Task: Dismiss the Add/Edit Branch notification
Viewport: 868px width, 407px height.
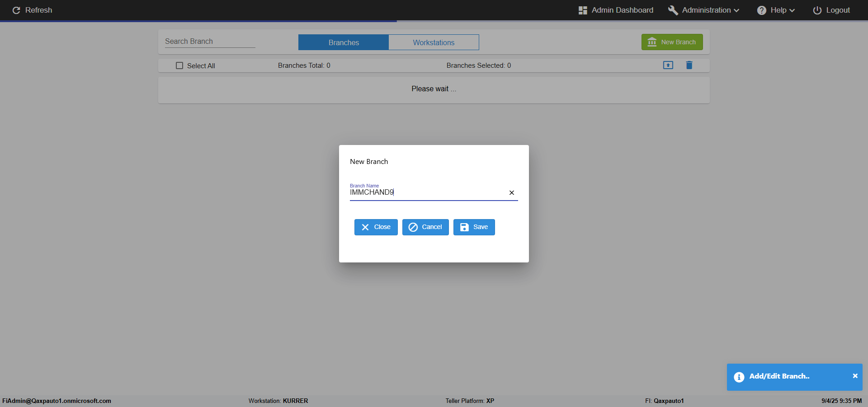Action: 855,376
